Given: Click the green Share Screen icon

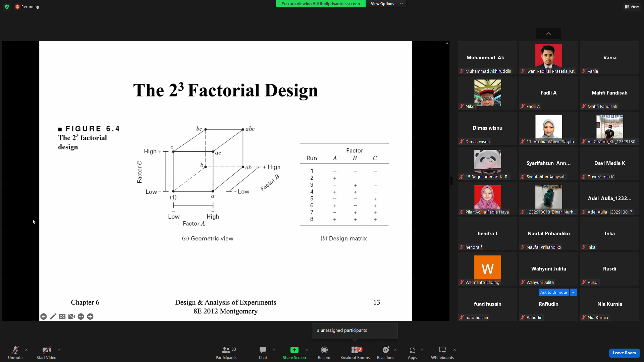Looking at the screenshot, I should pos(294,350).
